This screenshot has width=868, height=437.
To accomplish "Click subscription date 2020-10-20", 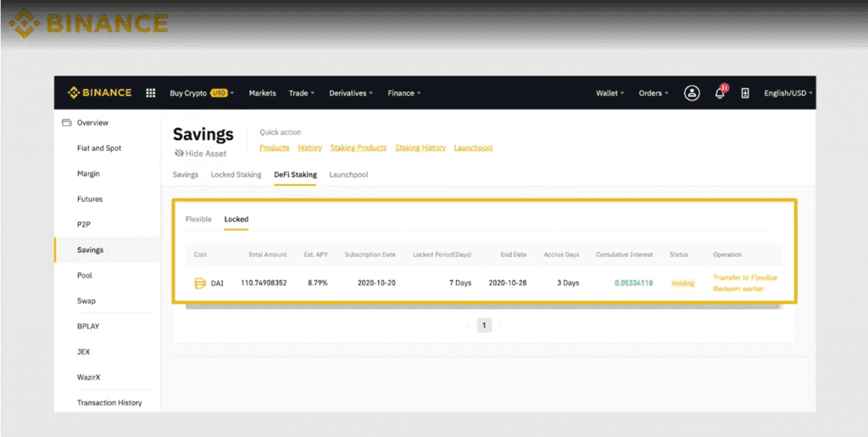I will pyautogui.click(x=376, y=283).
